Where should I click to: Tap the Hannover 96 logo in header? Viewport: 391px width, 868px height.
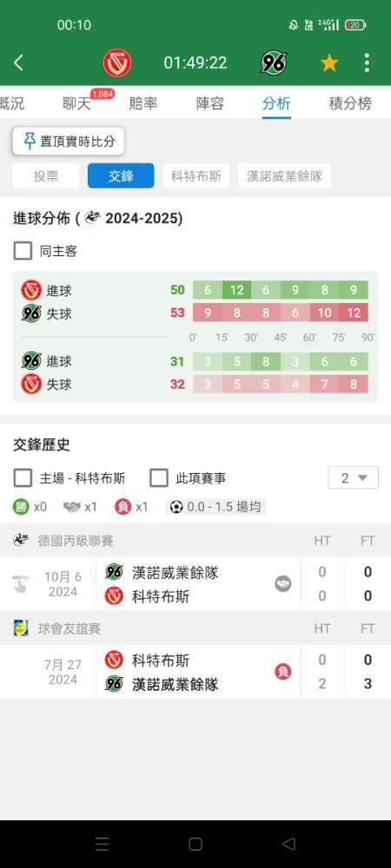pyautogui.click(x=275, y=62)
